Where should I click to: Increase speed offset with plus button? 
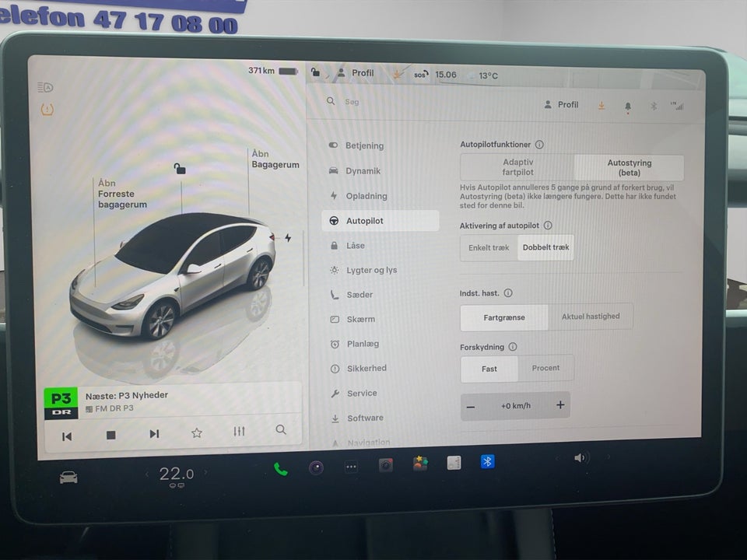pos(560,404)
